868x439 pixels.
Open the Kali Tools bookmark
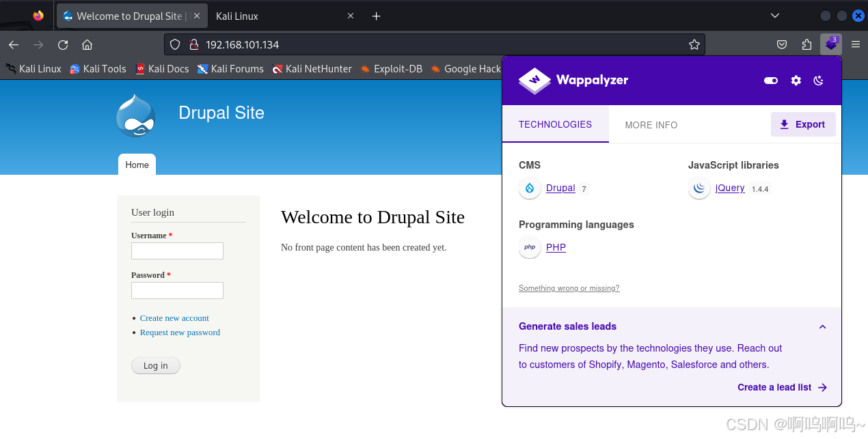click(x=98, y=68)
